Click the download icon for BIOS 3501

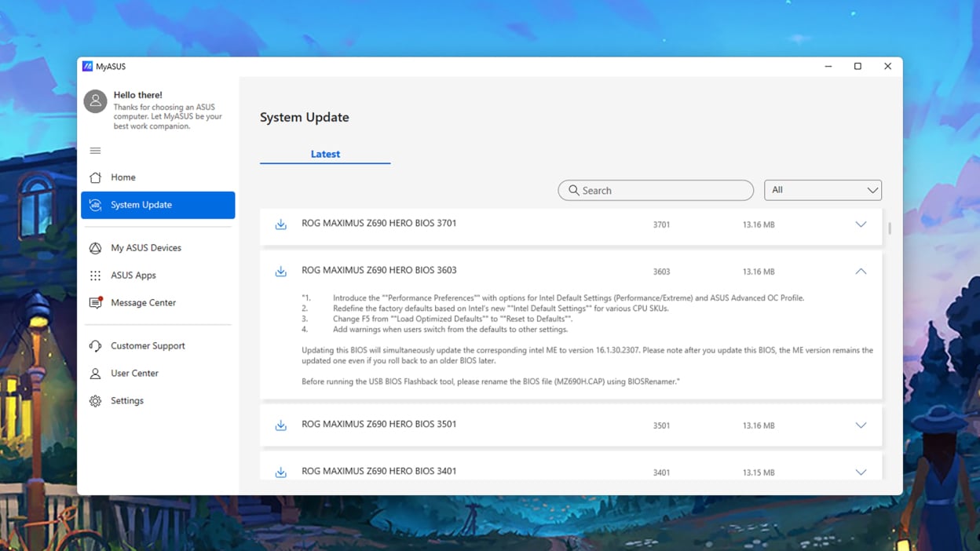[x=281, y=425]
